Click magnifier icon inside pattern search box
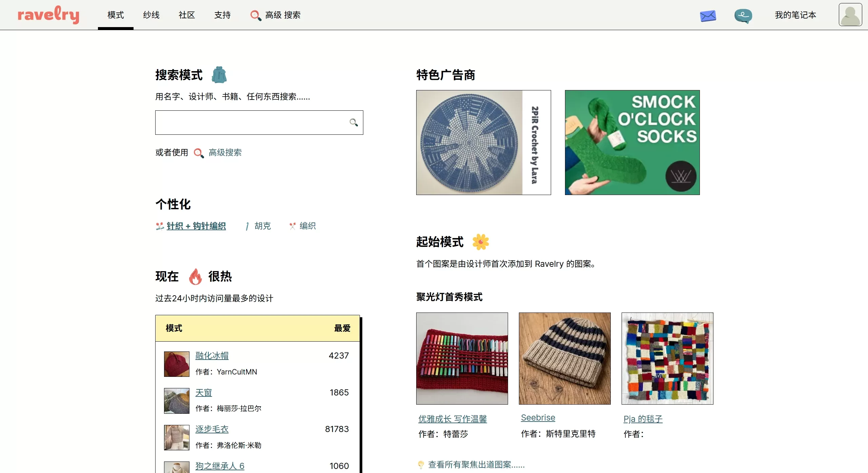The image size is (868, 473). [x=354, y=123]
